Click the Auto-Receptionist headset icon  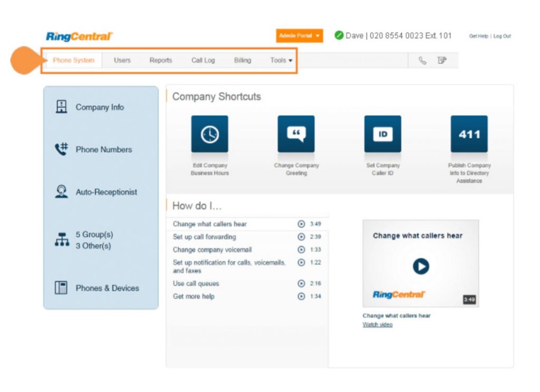[62, 192]
